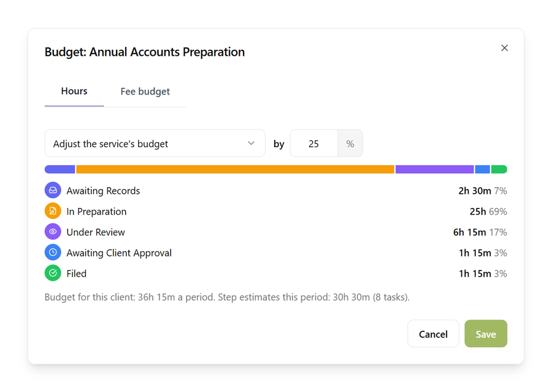Click the In Preparation document icon
Screen dimensions: 552x392
coord(53,211)
